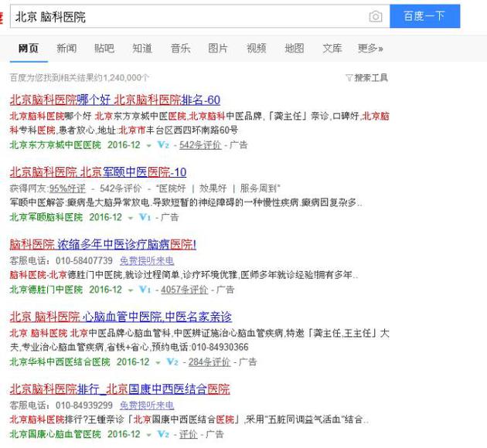Click source link 北京军颐脑科医院
487x448 pixels.
pyautogui.click(x=46, y=217)
